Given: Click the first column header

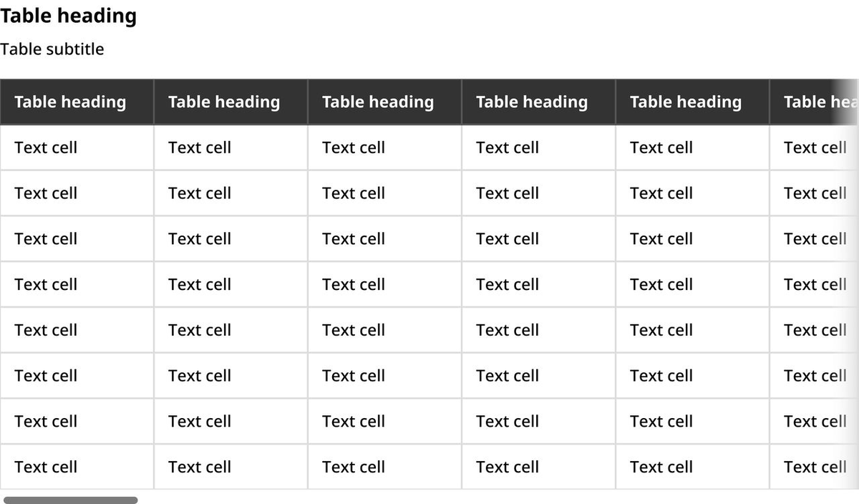Looking at the screenshot, I should [69, 102].
